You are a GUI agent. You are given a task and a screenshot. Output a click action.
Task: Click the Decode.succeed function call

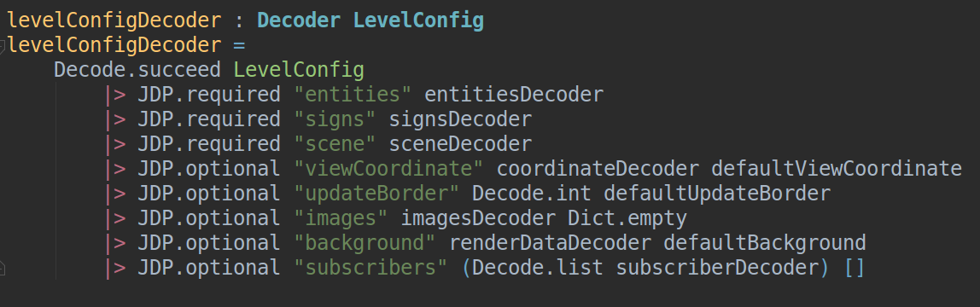tap(137, 70)
